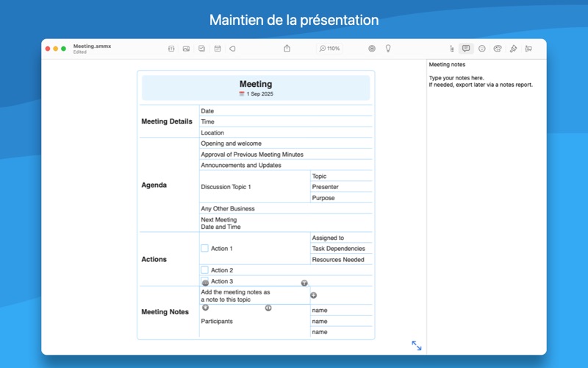
Task: Select 'Opening and welcome' row
Action: click(x=286, y=144)
